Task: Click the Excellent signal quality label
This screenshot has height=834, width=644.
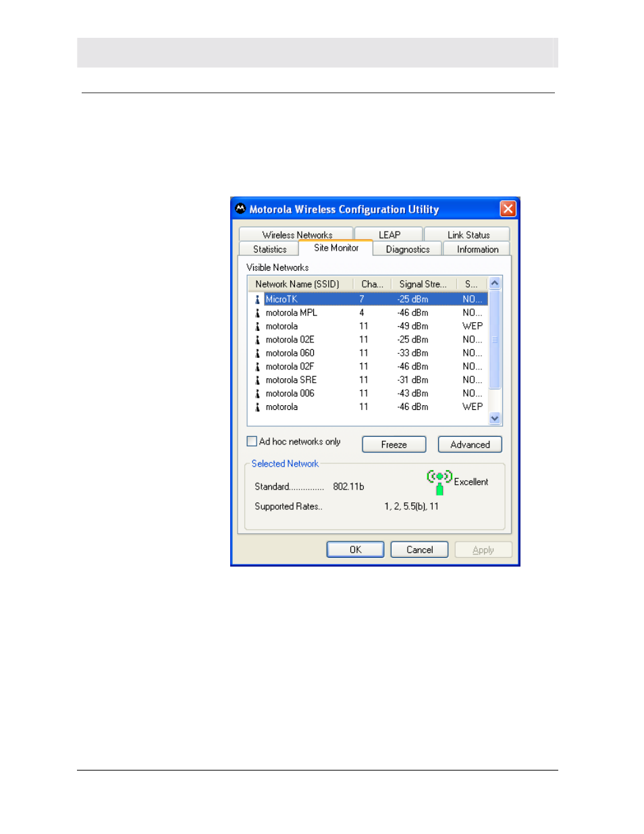Action: point(471,481)
